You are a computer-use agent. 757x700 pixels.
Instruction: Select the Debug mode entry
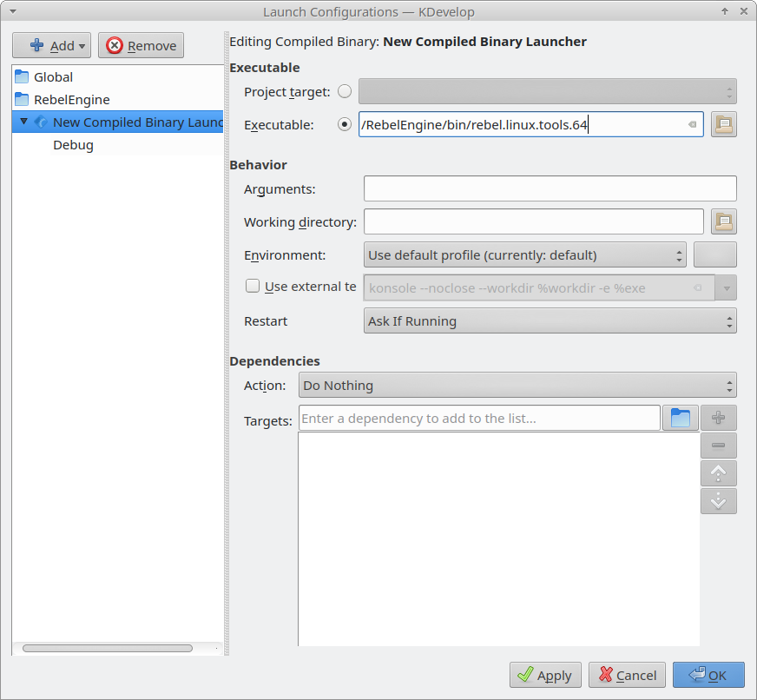(74, 145)
